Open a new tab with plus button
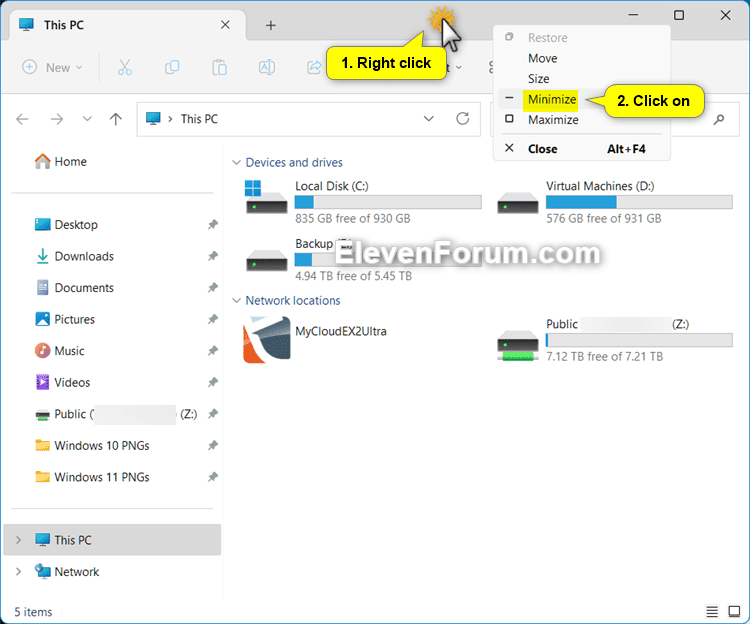This screenshot has height=624, width=750. [x=271, y=25]
